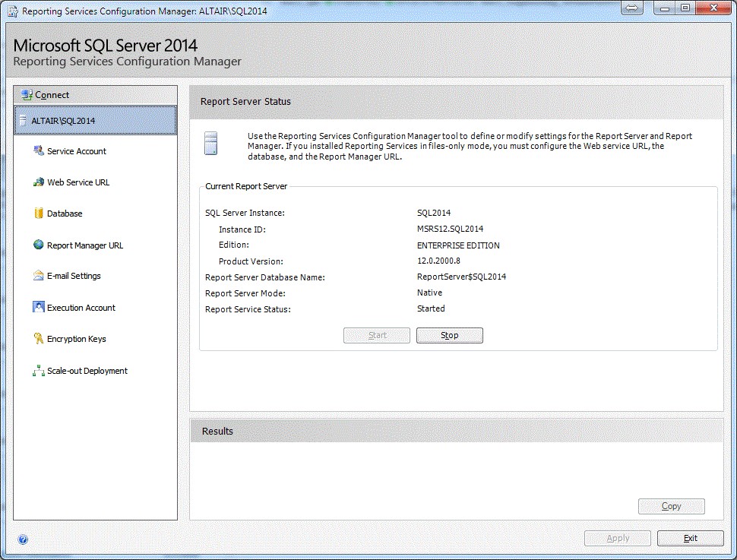Click the double-arrow button in title bar

tap(631, 8)
